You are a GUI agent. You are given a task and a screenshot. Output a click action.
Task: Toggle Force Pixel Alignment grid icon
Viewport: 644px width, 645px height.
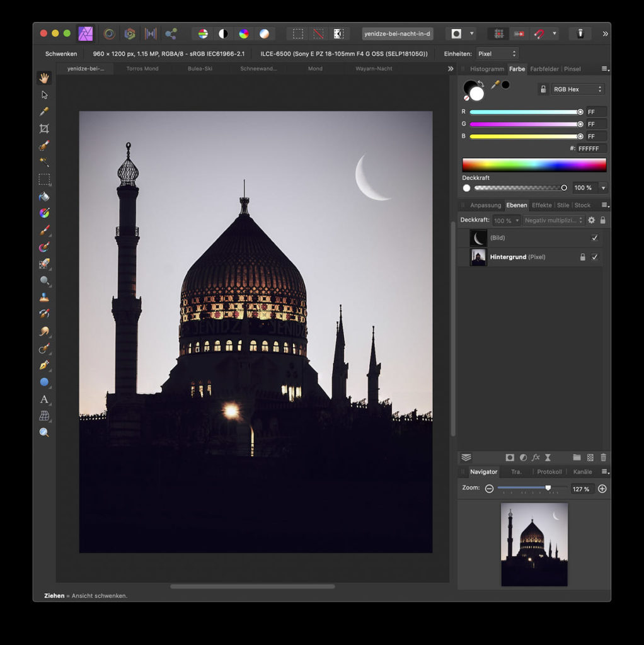(x=498, y=34)
